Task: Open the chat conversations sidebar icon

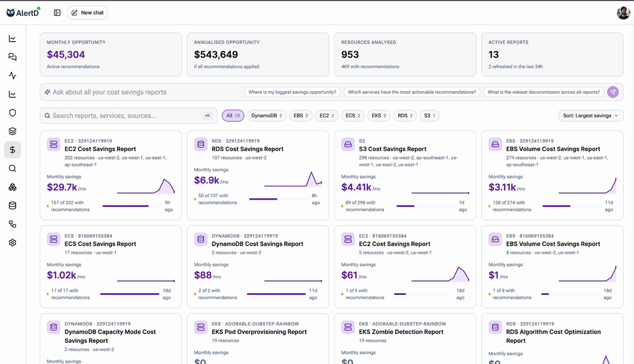Action: click(13, 57)
